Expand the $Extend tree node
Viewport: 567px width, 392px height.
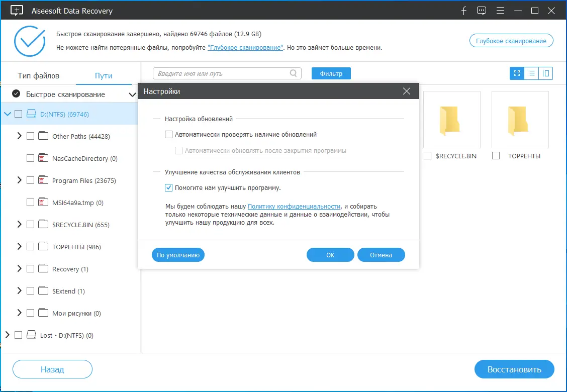coord(20,290)
